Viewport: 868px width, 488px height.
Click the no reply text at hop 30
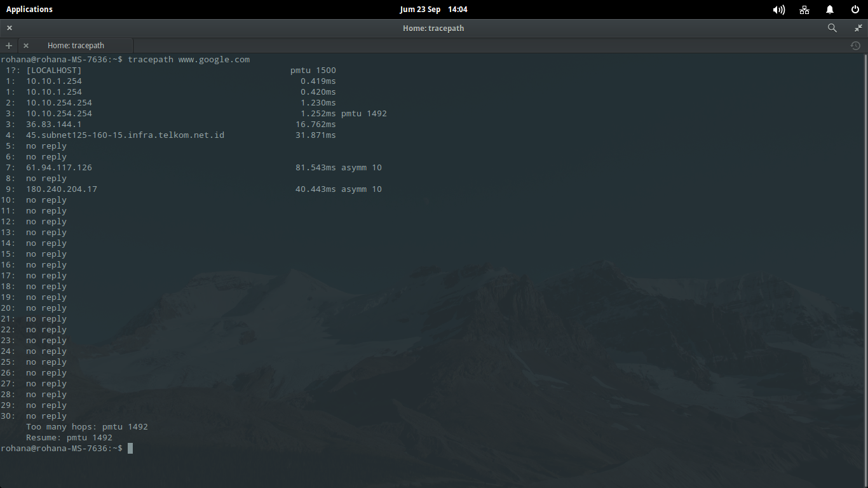pos(46,416)
